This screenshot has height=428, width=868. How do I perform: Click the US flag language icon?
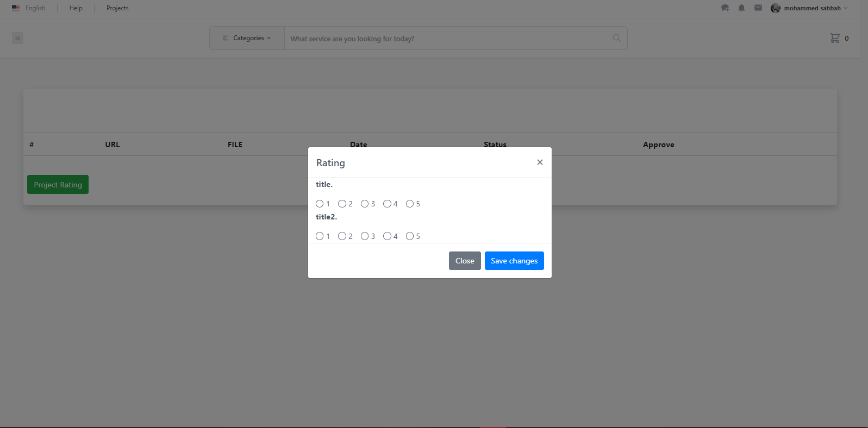pos(16,8)
